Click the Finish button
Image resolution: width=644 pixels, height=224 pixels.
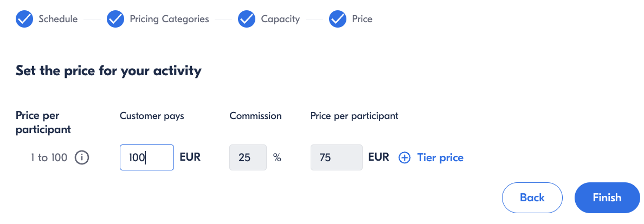pos(607,197)
